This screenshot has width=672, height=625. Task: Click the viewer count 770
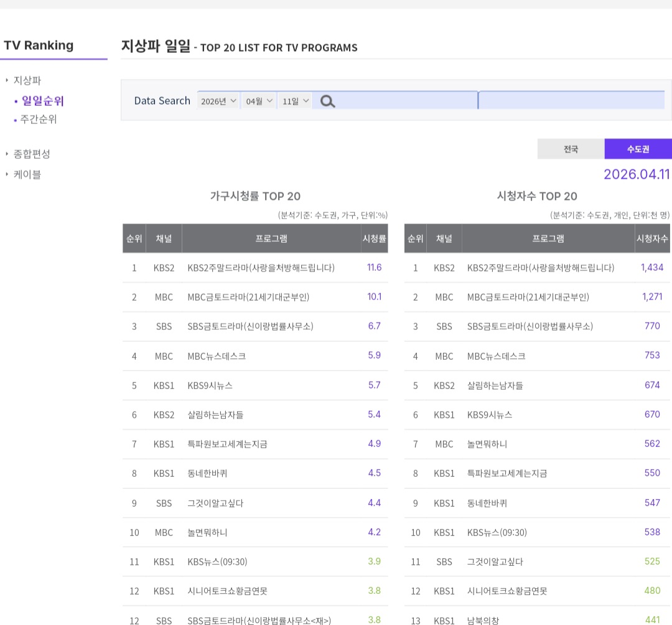[652, 326]
